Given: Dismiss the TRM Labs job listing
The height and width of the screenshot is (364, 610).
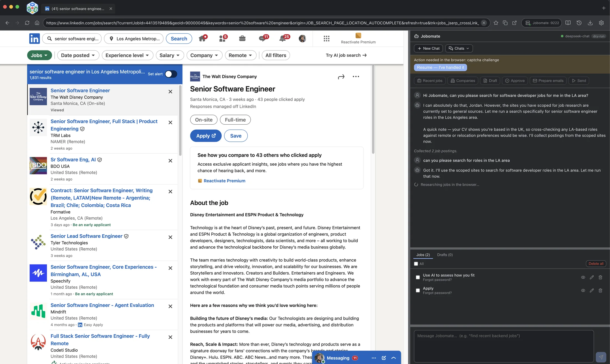Looking at the screenshot, I should [170, 122].
